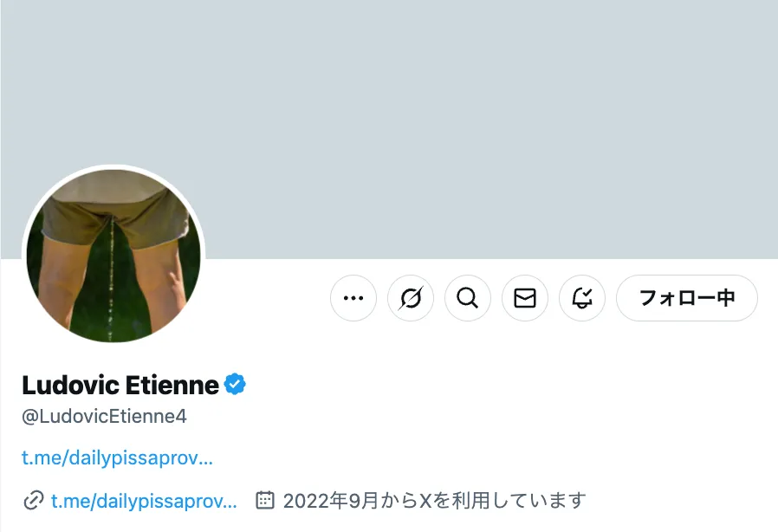Image resolution: width=778 pixels, height=532 pixels.
Task: Click the gray header banner image
Action: click(485, 121)
